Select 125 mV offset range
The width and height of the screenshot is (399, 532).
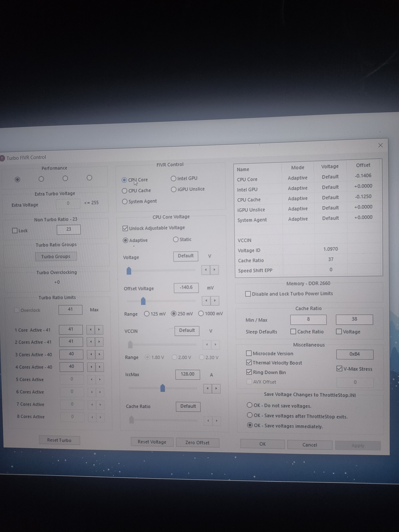147,314
